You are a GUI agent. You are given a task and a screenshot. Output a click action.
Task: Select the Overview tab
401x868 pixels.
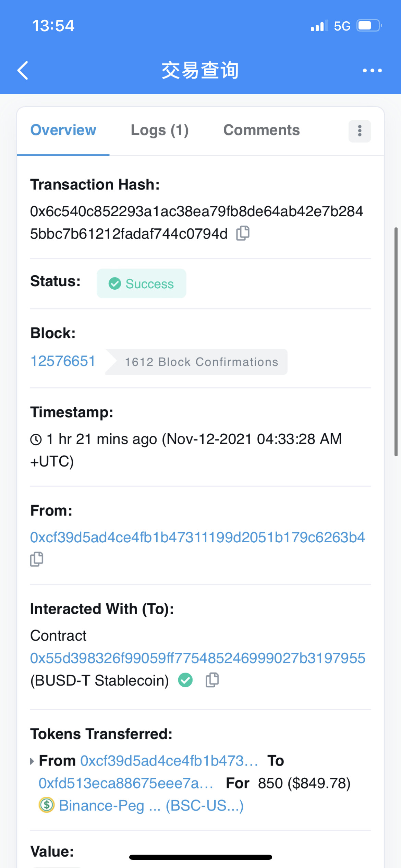coord(63,130)
